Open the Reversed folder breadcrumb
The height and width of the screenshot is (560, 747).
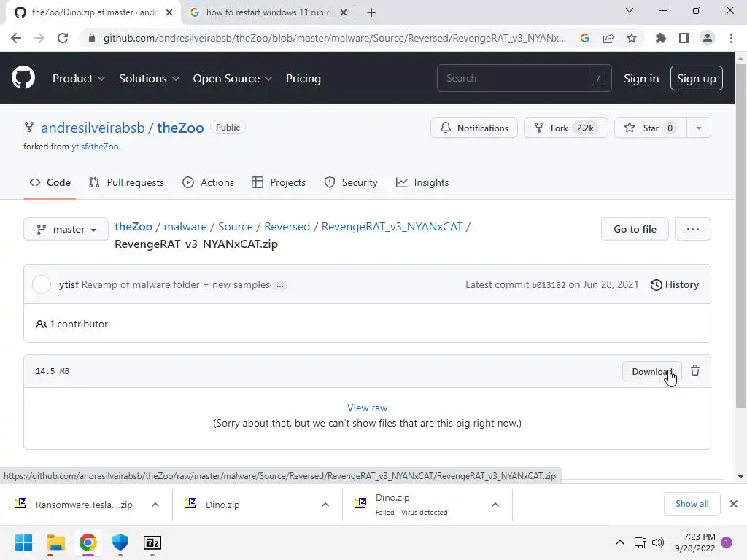tap(287, 227)
